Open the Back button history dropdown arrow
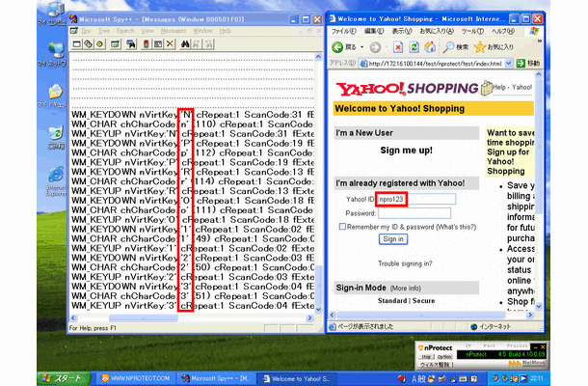 coord(361,47)
